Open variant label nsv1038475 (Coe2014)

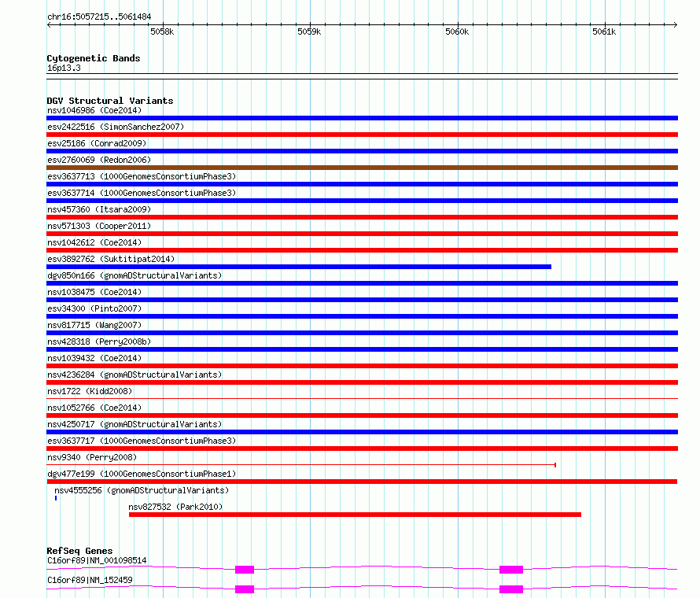(94, 292)
